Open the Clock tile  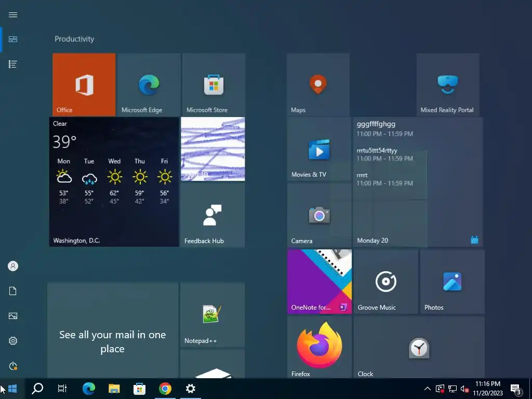(x=419, y=347)
